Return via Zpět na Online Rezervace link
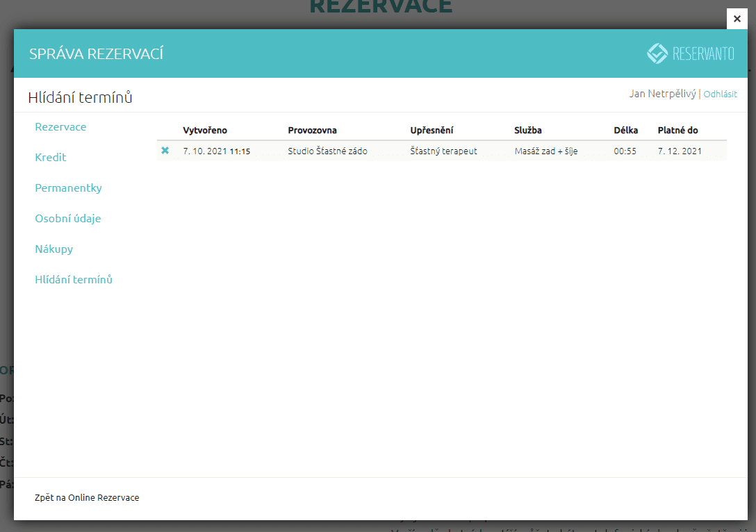756x532 pixels. pos(87,498)
